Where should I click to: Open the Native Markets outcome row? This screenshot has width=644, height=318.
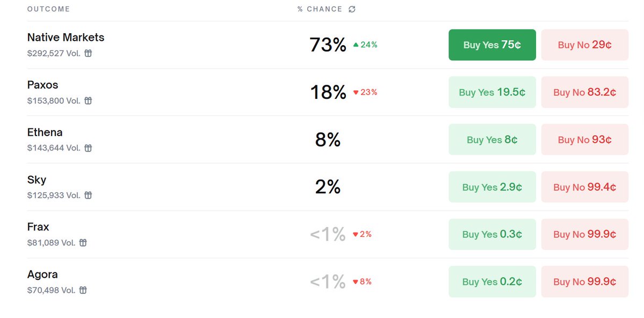[x=328, y=45]
